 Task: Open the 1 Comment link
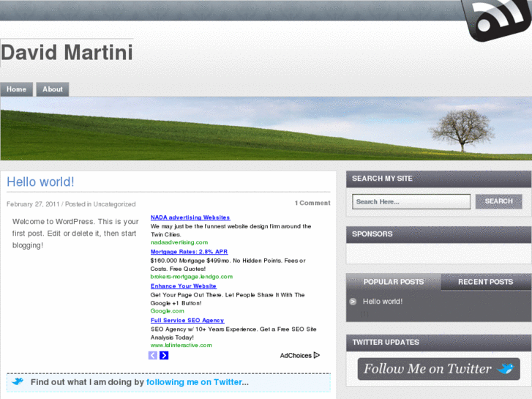pos(312,203)
